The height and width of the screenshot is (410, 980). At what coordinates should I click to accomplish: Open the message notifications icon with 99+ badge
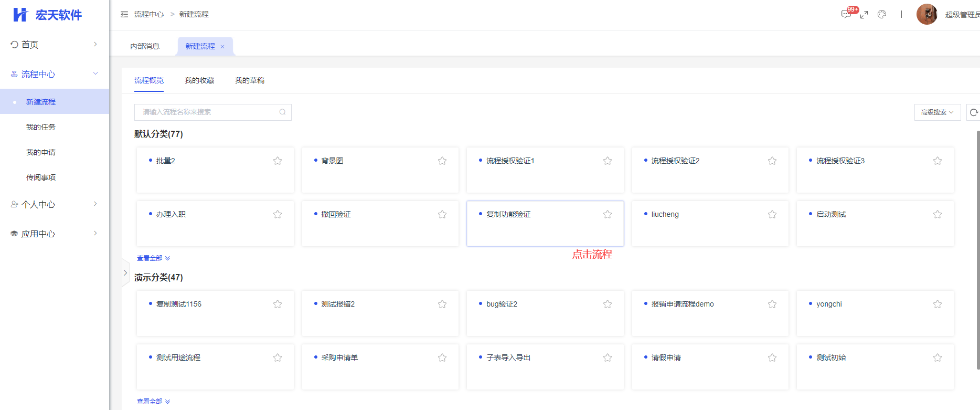[846, 14]
